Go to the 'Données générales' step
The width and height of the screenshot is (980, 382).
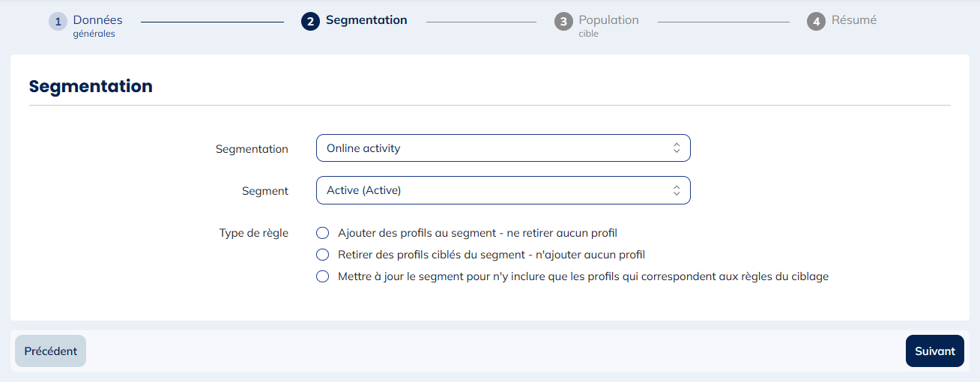point(97,20)
